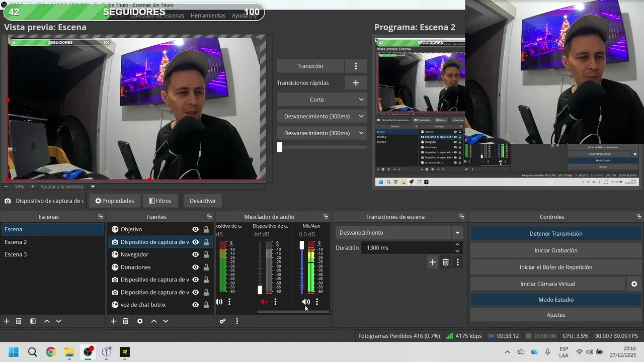Undock the Escenas panel

[101, 217]
